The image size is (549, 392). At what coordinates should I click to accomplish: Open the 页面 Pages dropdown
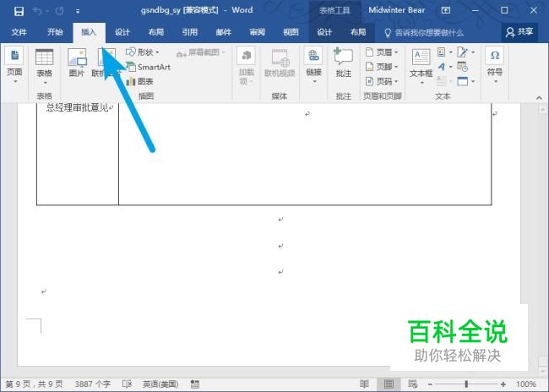14,67
